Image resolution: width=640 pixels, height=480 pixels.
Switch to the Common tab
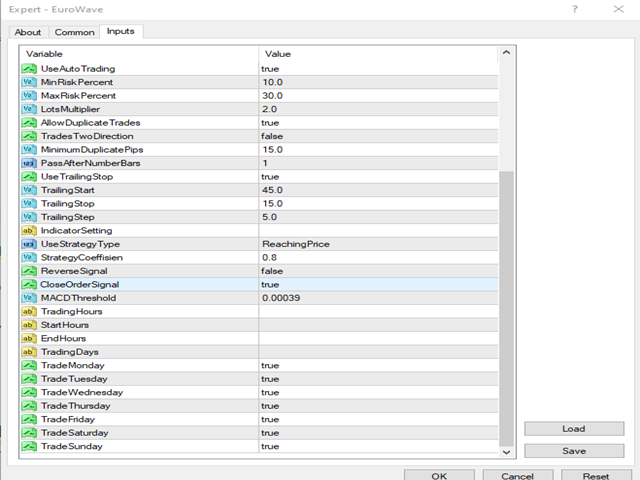(74, 32)
